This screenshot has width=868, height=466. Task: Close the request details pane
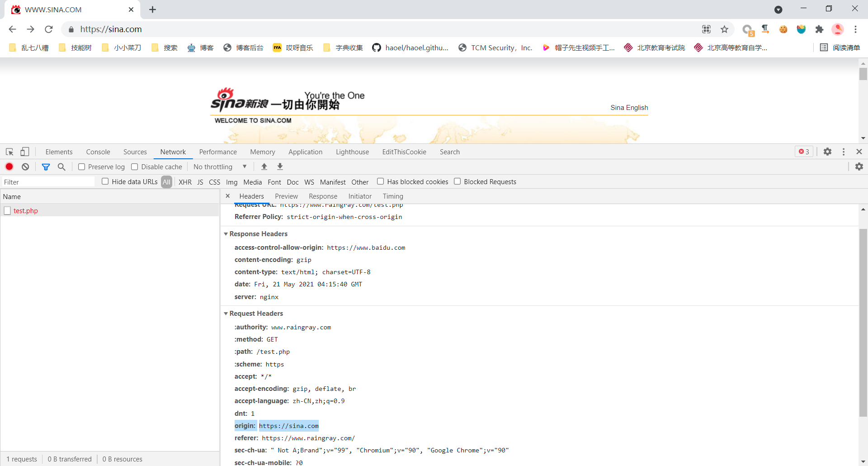click(228, 196)
